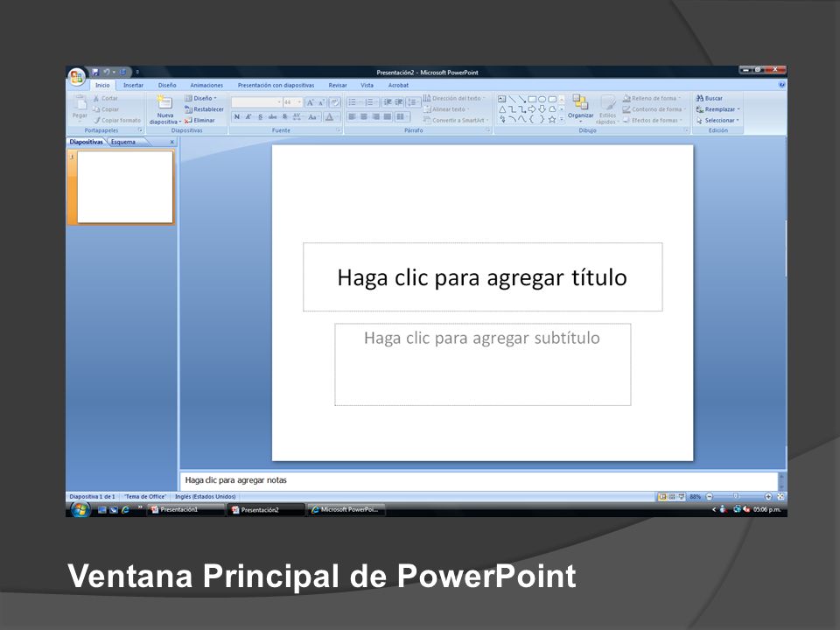Open the Vista ribbon tab
This screenshot has height=630, width=840.
367,85
